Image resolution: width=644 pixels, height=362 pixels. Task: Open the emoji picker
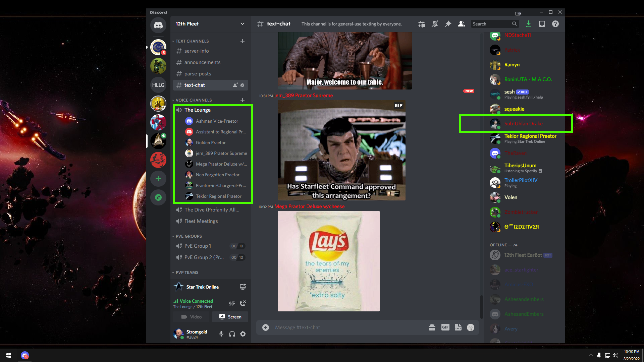point(471,327)
